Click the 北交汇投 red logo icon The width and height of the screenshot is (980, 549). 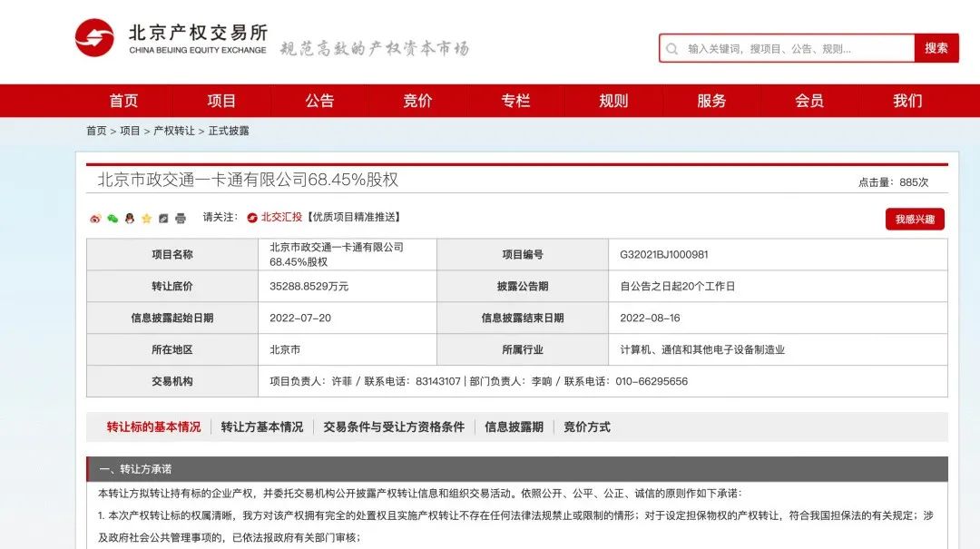click(252, 218)
